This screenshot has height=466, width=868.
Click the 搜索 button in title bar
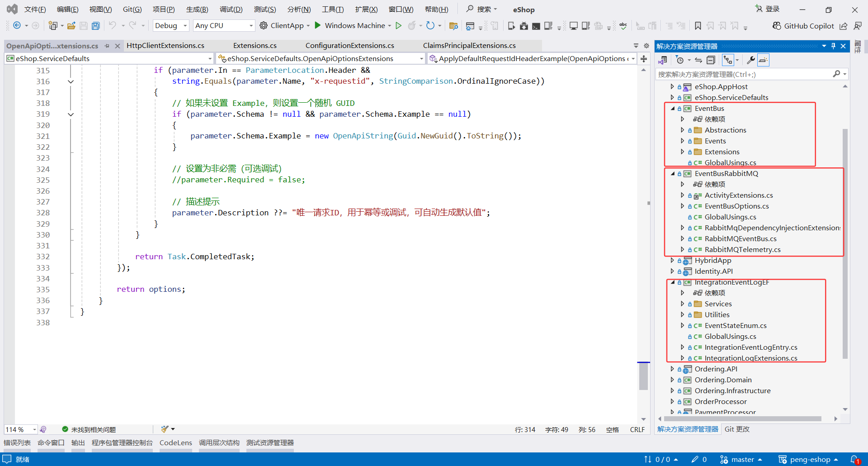point(481,9)
